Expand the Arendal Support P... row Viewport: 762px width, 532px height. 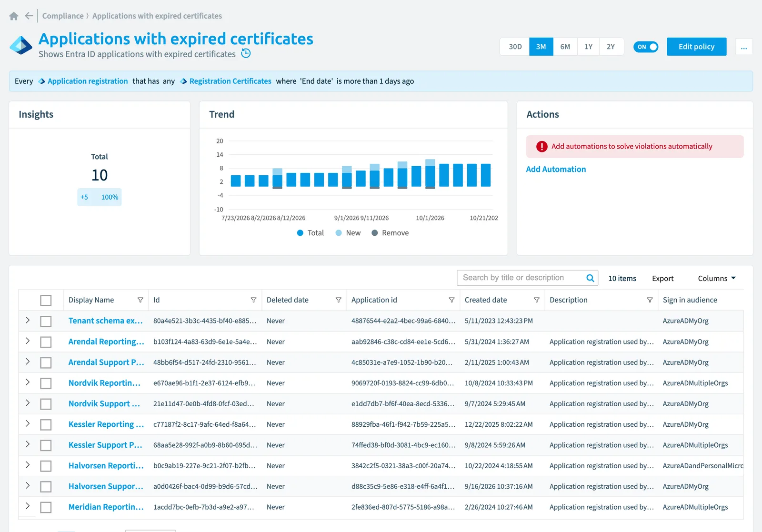28,362
